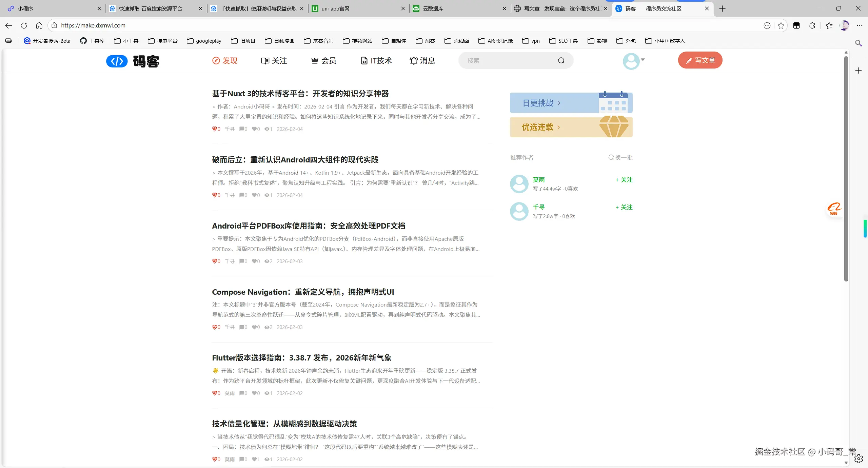Click the browser refresh icon
Viewport: 868px width, 468px height.
(24, 25)
